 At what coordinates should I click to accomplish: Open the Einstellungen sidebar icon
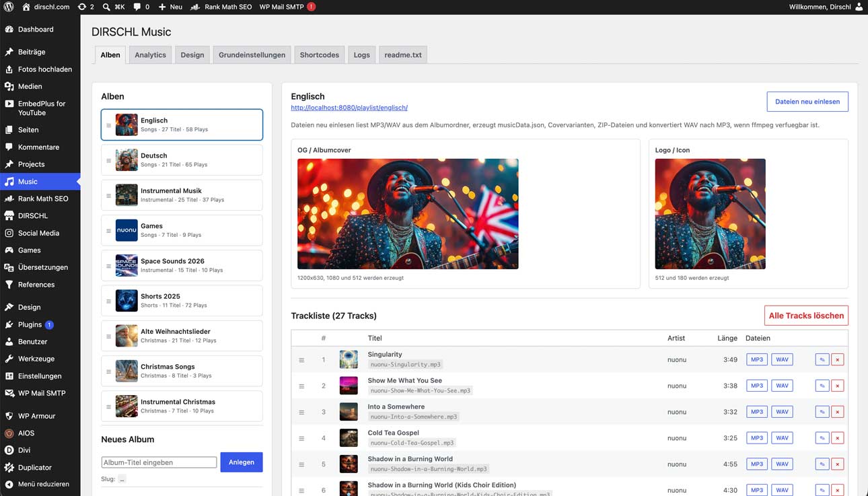point(9,376)
